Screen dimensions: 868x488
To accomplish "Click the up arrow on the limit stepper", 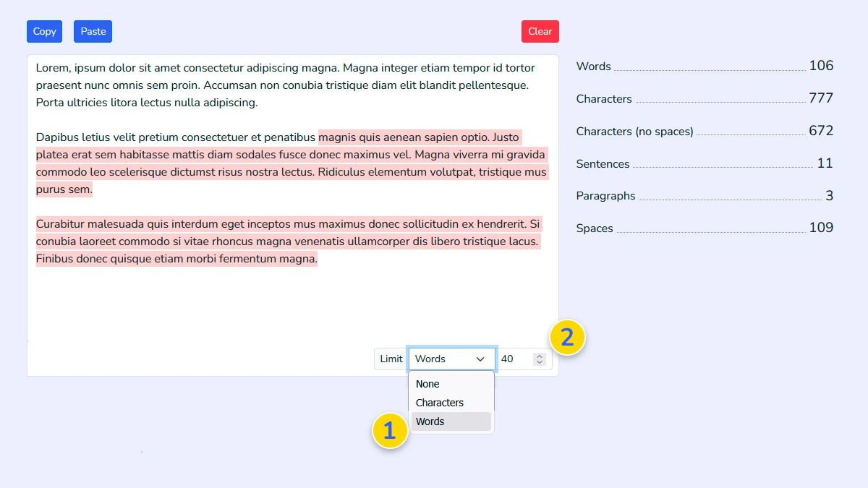I will (x=538, y=354).
